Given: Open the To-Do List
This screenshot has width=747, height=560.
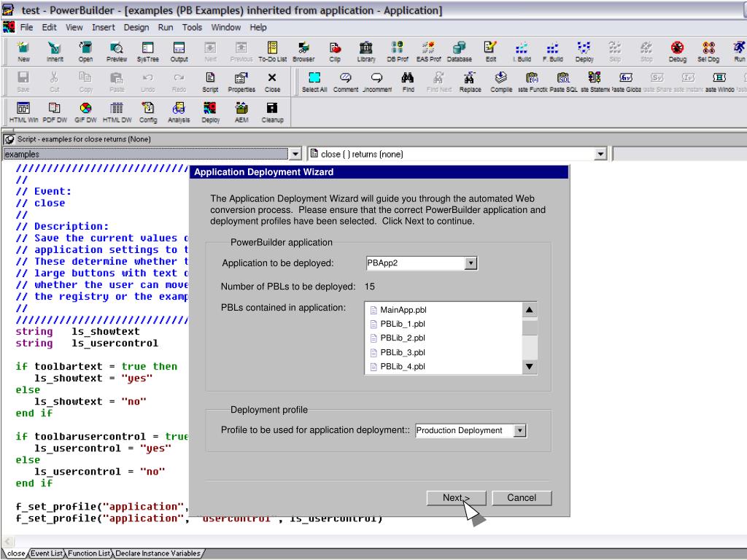Looking at the screenshot, I should [x=273, y=52].
